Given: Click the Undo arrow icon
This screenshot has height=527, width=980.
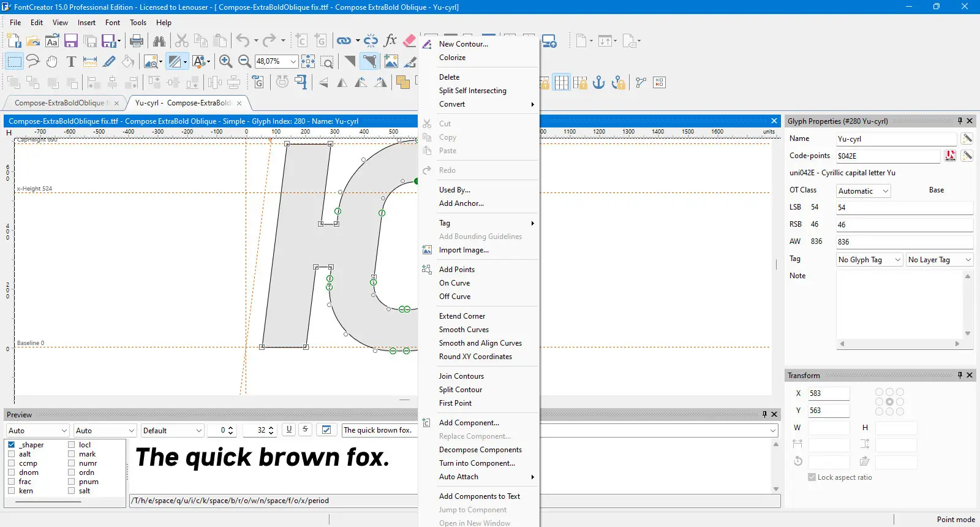Looking at the screenshot, I should (243, 41).
